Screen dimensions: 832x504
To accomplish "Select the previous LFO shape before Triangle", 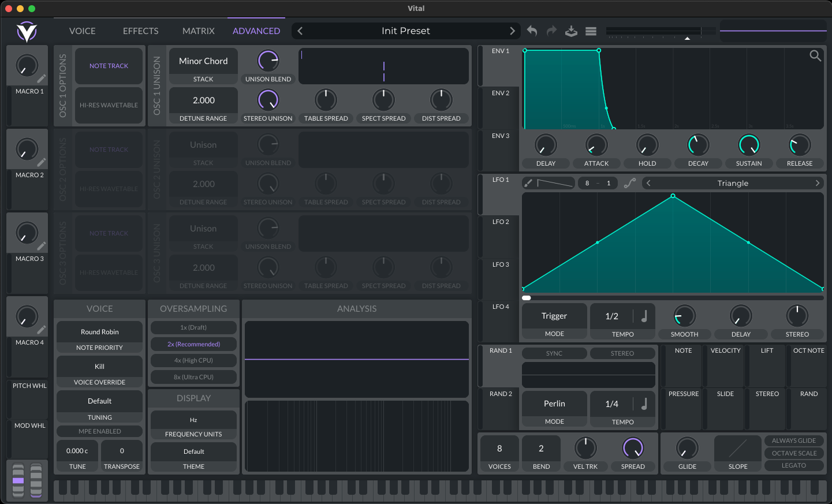I will [648, 183].
